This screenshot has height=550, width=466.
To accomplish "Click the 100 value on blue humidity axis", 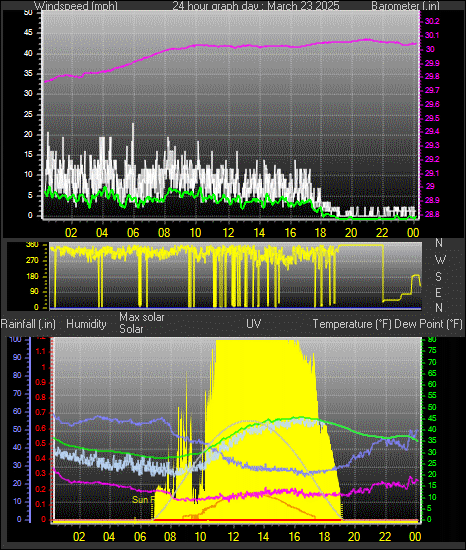I will [x=15, y=339].
